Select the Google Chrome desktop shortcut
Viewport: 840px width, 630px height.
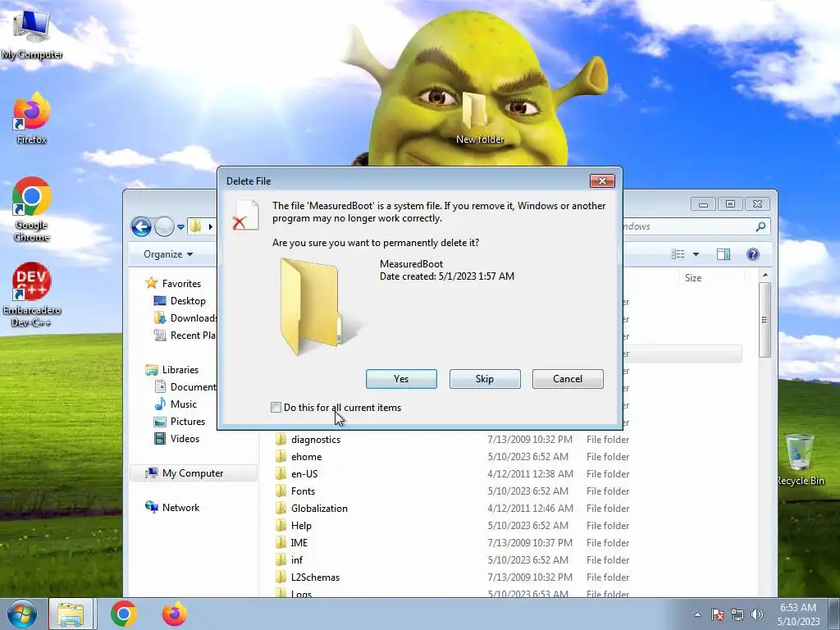coord(32,209)
